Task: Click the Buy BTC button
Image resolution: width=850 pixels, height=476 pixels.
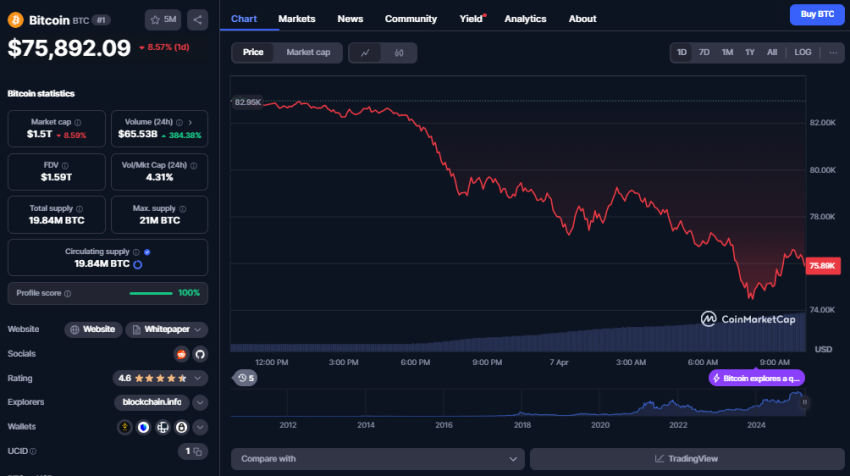Action: [x=811, y=14]
